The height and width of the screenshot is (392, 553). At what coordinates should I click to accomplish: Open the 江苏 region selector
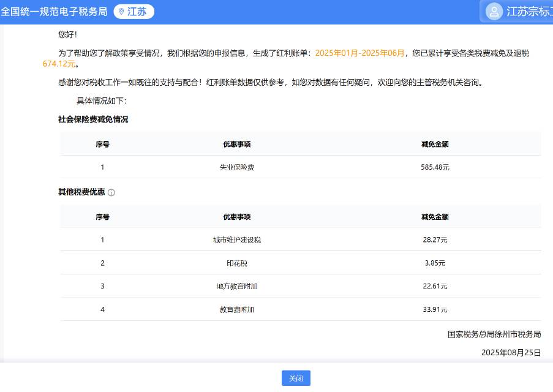point(134,12)
